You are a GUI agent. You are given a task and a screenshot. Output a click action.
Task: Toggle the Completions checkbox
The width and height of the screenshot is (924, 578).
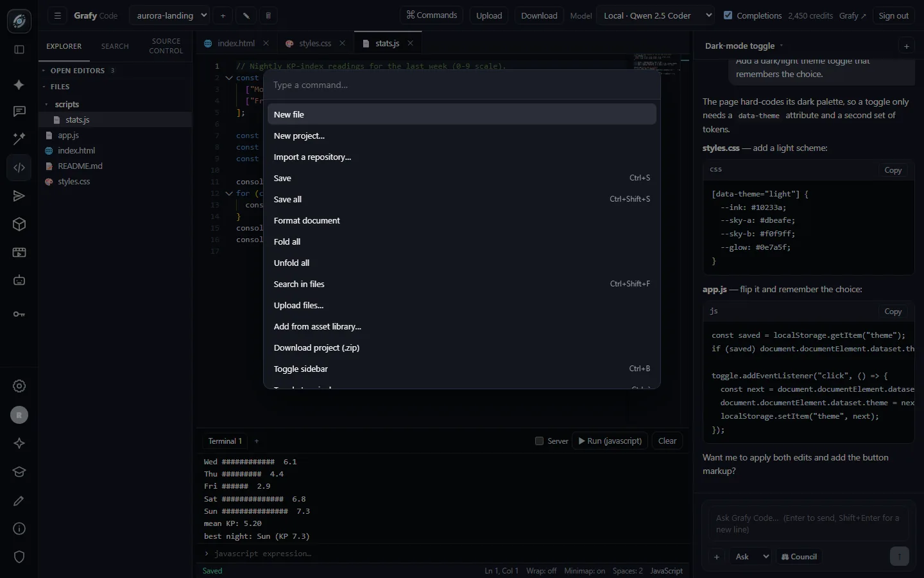728,15
